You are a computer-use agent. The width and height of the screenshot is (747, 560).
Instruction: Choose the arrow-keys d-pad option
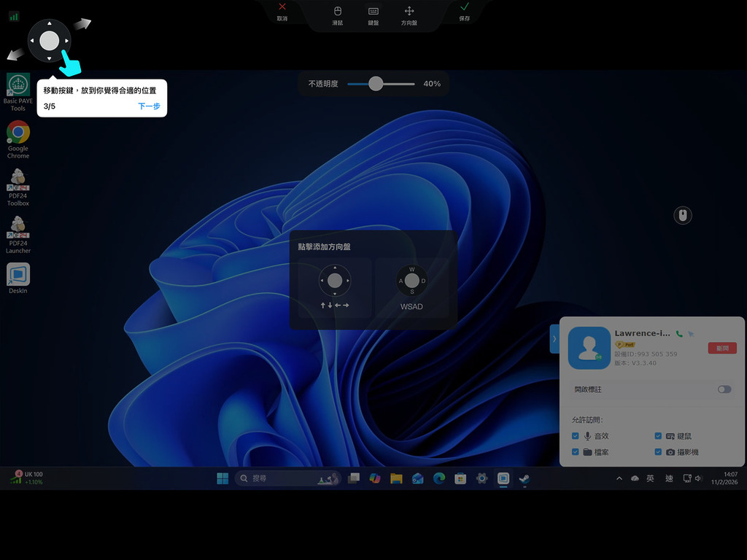(x=335, y=287)
